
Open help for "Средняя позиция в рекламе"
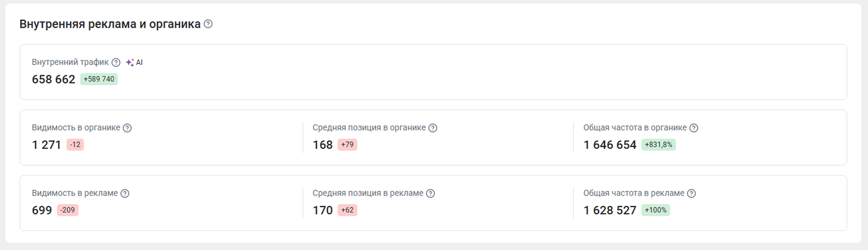[430, 193]
